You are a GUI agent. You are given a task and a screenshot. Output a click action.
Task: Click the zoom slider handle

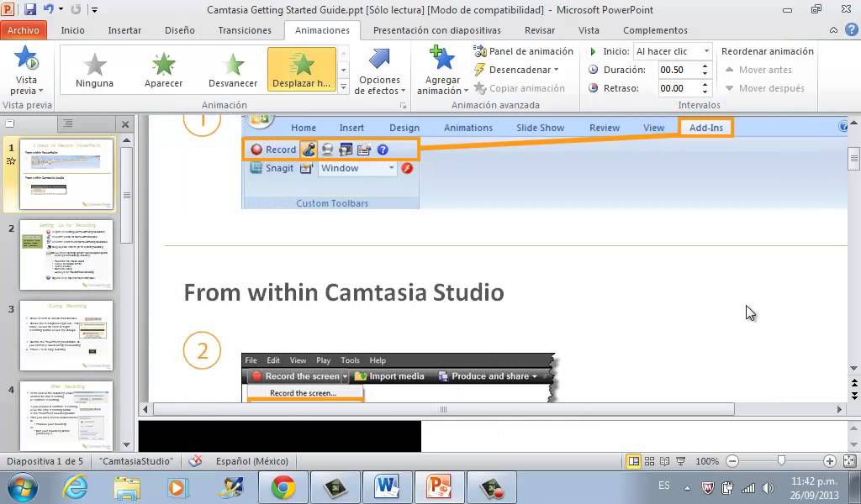781,460
